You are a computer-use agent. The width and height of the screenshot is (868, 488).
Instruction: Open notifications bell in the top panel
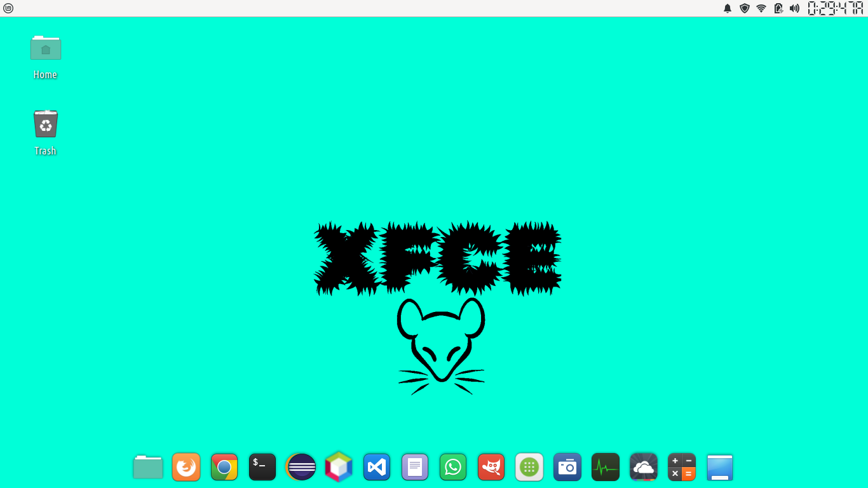728,8
